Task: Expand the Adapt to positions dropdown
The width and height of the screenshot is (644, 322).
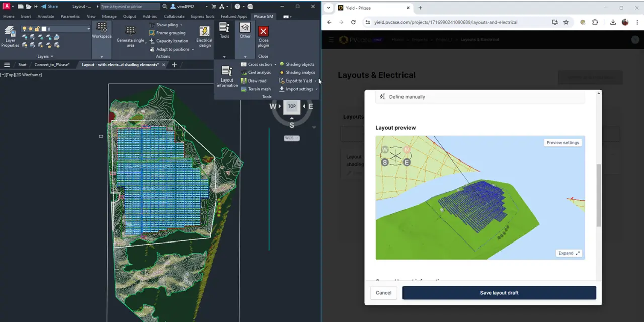Action: click(193, 49)
